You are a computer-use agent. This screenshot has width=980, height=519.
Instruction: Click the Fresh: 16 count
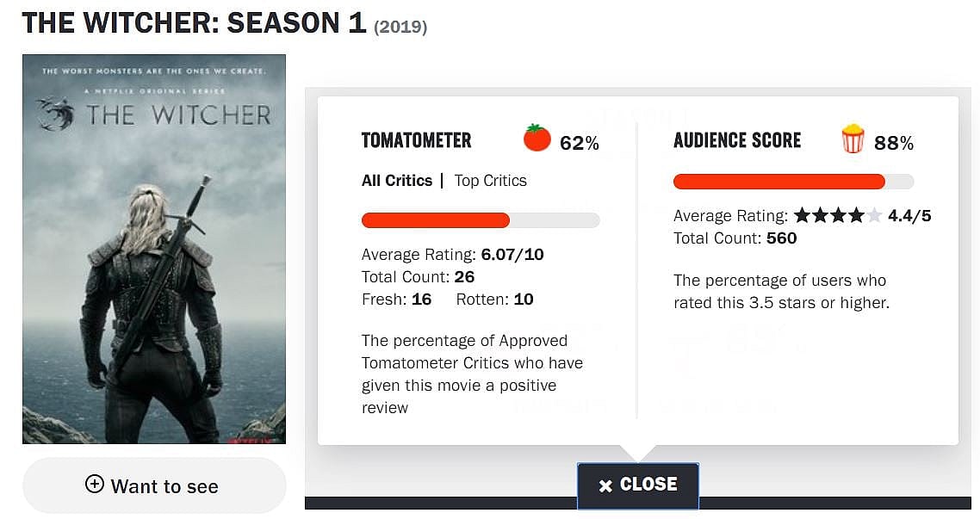tap(397, 300)
